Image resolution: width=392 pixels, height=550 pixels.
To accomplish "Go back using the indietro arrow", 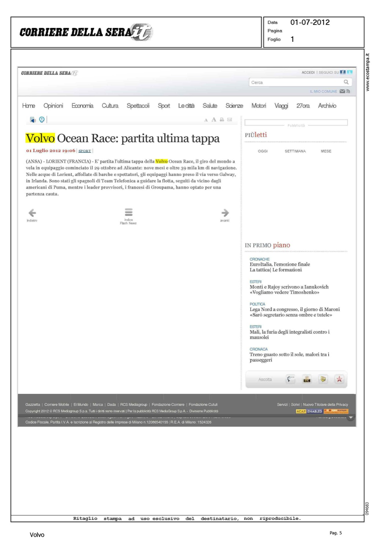I will click(32, 213).
